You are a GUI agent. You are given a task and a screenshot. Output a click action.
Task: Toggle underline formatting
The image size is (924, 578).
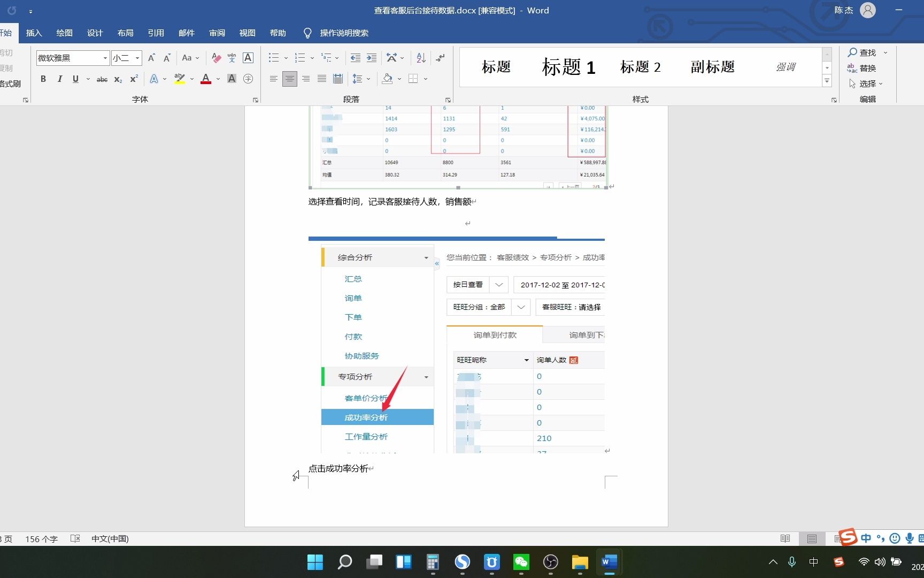[75, 79]
